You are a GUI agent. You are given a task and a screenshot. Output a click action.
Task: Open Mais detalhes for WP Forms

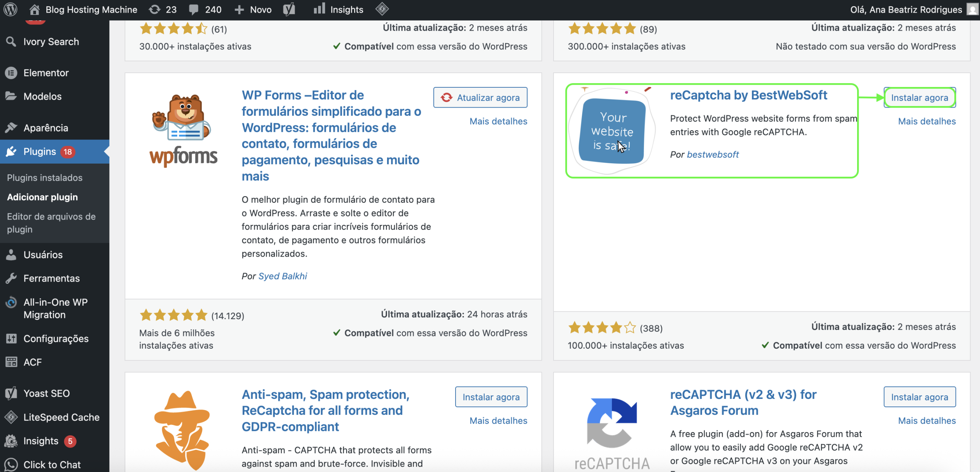click(498, 121)
